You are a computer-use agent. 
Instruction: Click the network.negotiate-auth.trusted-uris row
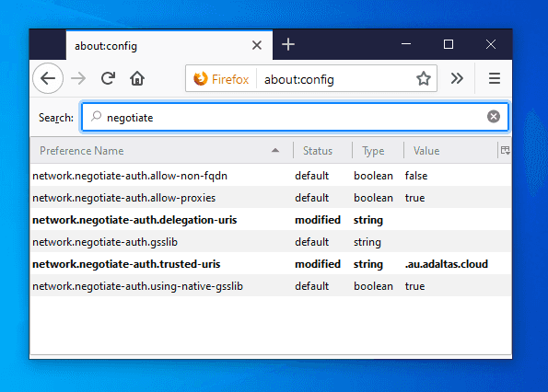[x=271, y=264]
